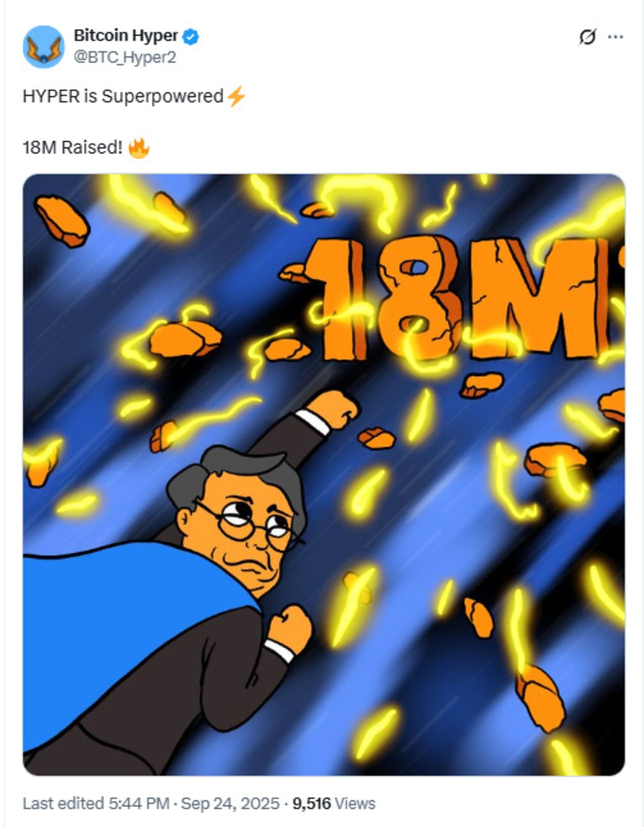Click the 18M Raised! text line
This screenshot has width=644, height=827.
point(72,148)
